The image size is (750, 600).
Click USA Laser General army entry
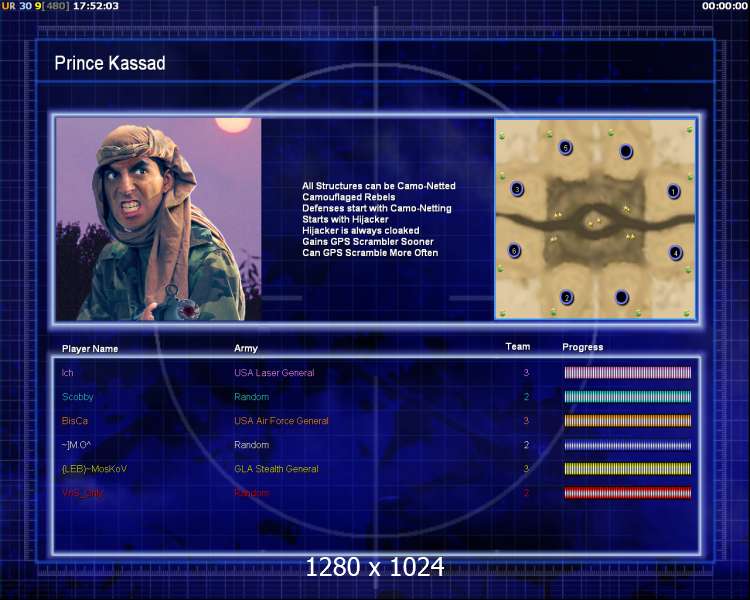point(274,373)
